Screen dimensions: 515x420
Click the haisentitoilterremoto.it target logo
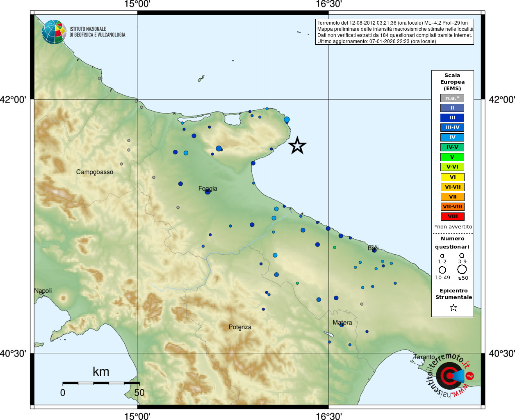(x=450, y=376)
